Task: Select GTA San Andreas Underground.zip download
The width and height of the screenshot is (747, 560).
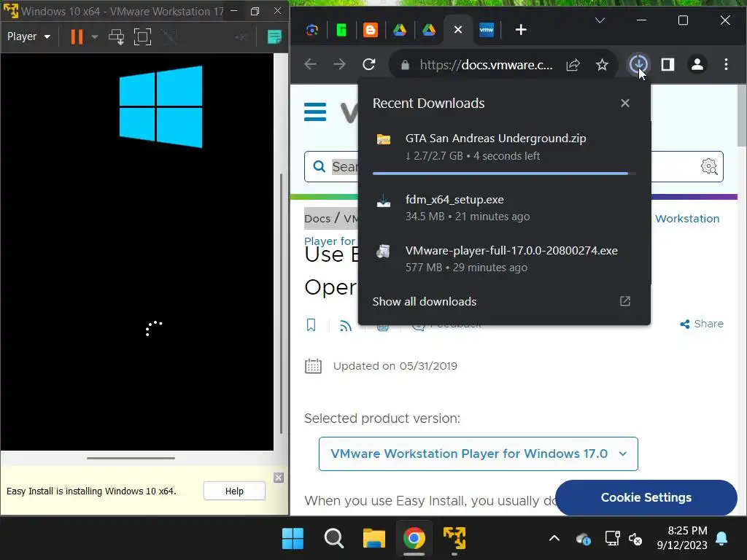Action: [504, 147]
